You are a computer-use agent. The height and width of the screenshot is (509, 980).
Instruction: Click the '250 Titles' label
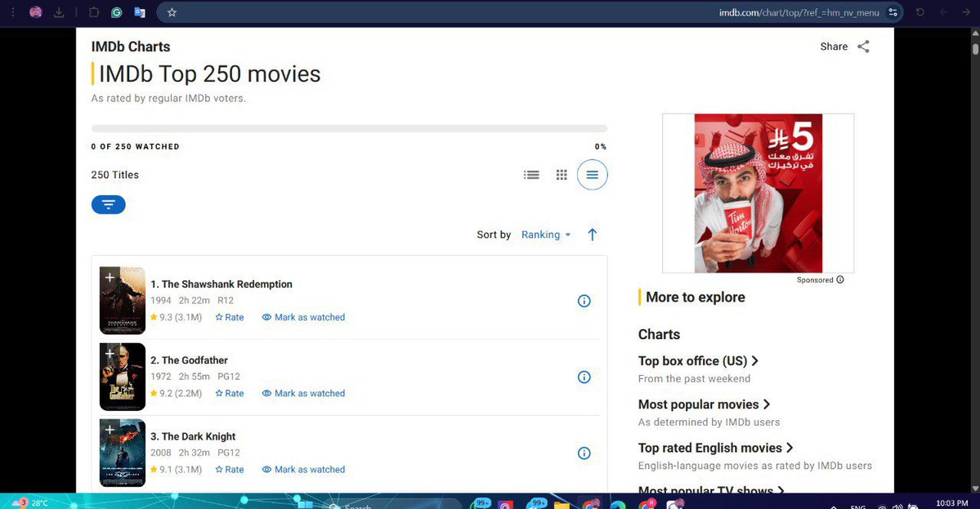[x=115, y=175]
